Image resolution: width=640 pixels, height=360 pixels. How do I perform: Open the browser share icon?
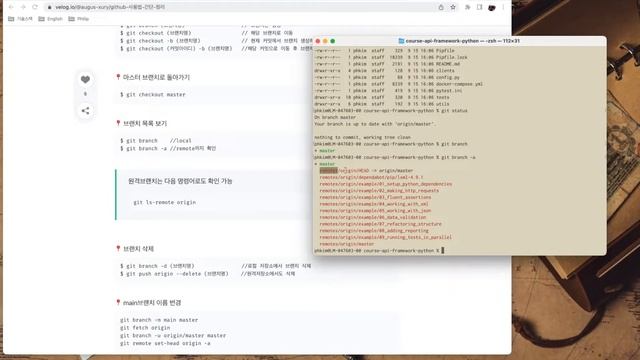pyautogui.click(x=441, y=7)
